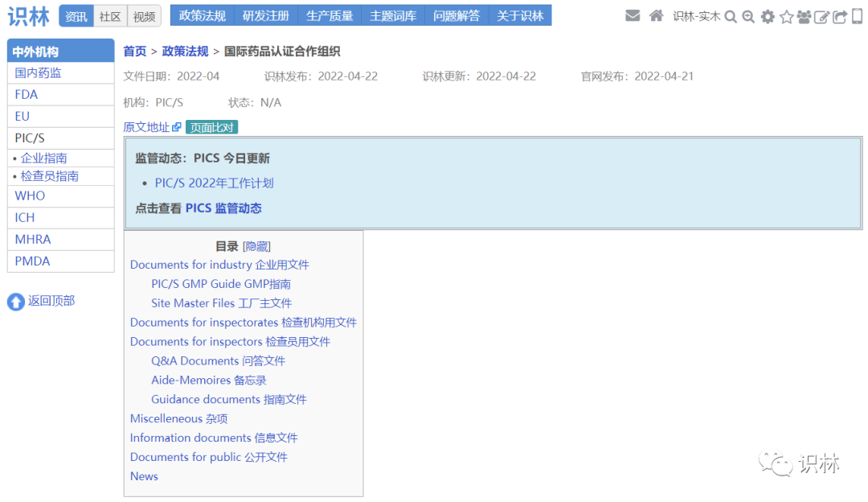Viewport: 868px width, 502px height.
Task: Go to the home house icon
Action: click(656, 16)
